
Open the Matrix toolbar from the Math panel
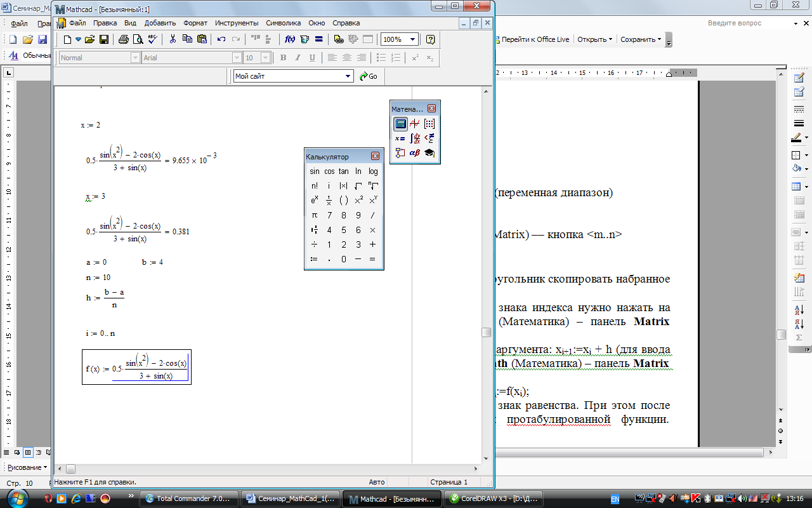[429, 124]
